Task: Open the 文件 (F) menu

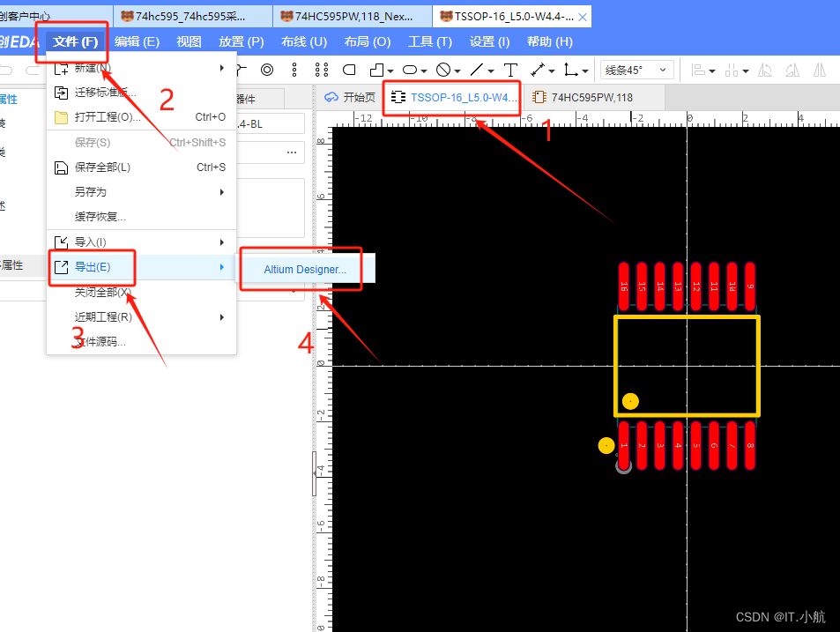Action: pyautogui.click(x=75, y=41)
